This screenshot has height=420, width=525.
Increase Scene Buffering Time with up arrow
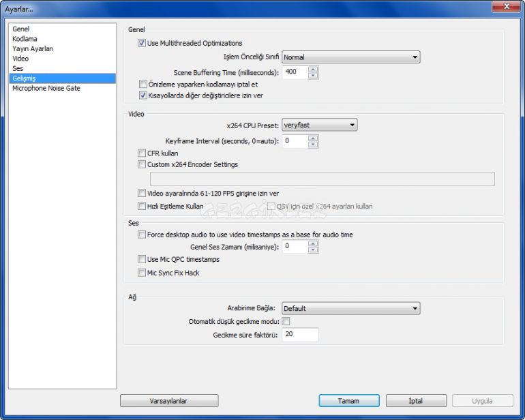pyautogui.click(x=313, y=69)
